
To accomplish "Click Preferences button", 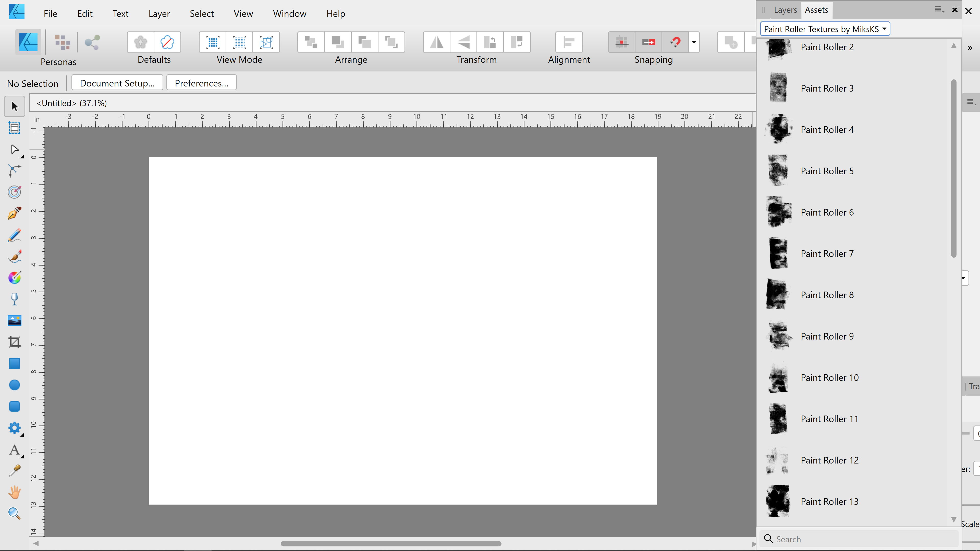I will coord(201,83).
